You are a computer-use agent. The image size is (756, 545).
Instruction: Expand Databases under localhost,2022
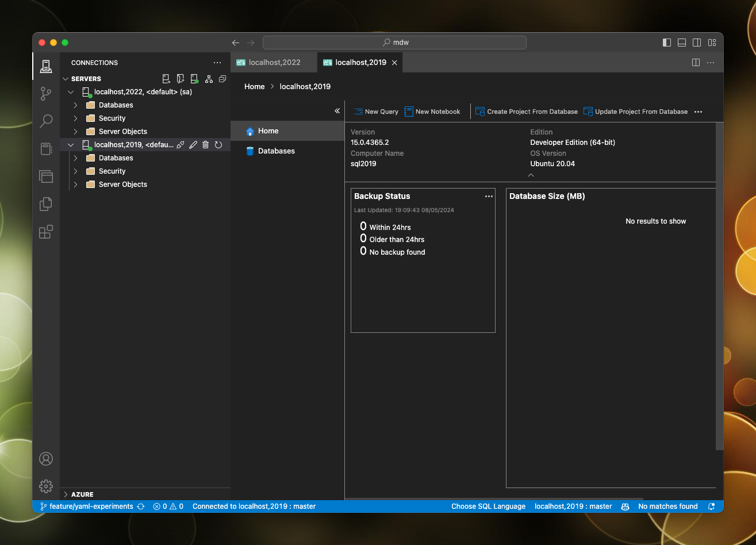click(75, 105)
